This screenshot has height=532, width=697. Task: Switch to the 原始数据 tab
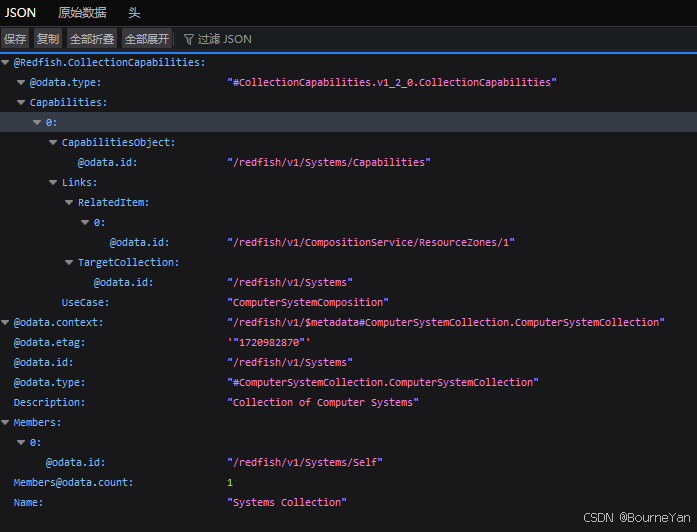(x=82, y=13)
